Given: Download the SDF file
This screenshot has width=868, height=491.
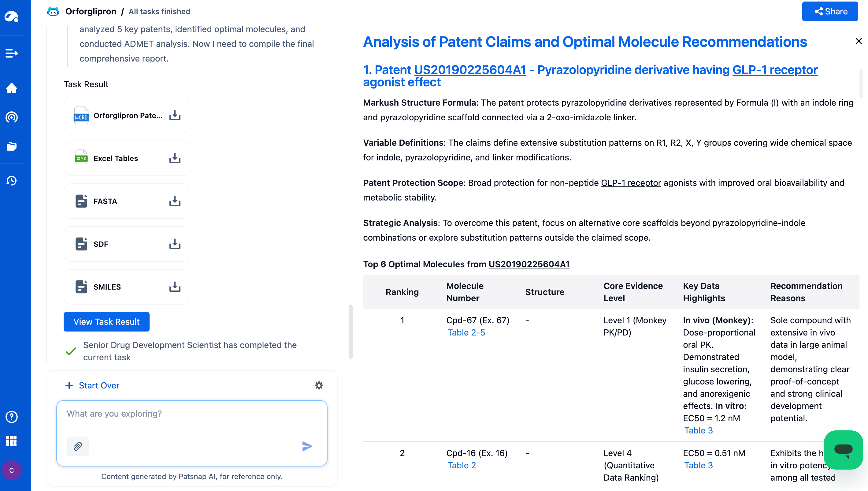Looking at the screenshot, I should click(x=175, y=244).
